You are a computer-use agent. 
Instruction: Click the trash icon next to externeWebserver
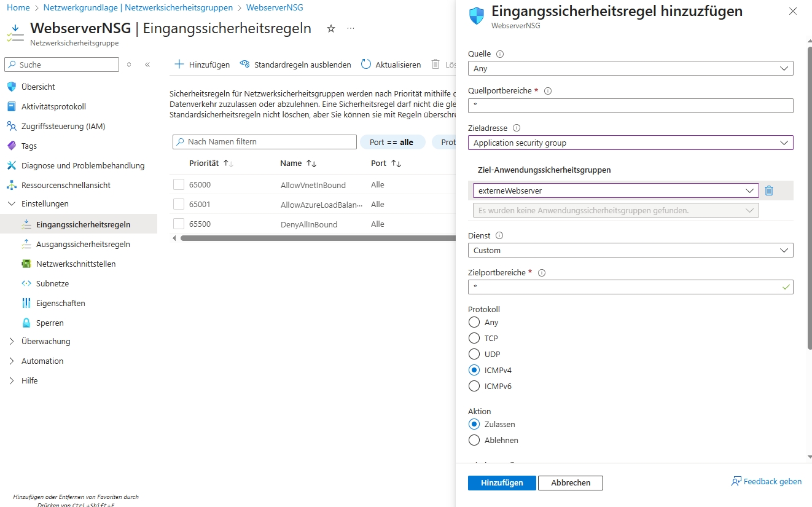[769, 191]
